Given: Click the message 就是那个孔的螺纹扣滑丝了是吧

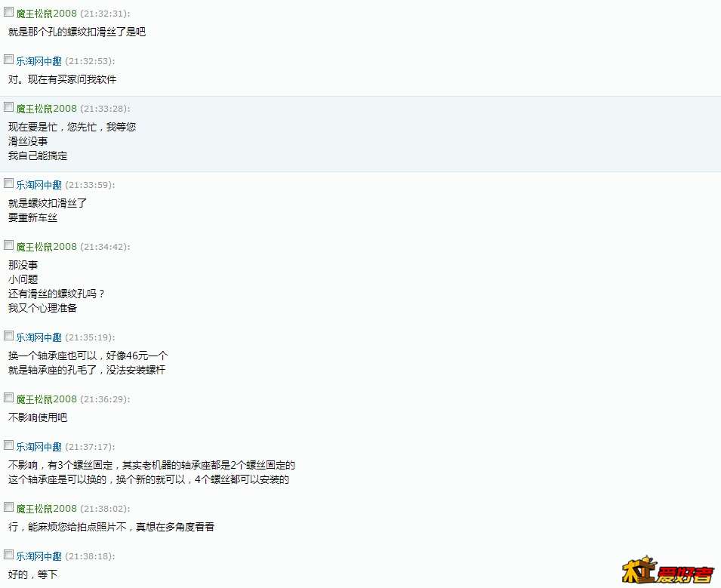Looking at the screenshot, I should pyautogui.click(x=77, y=32).
